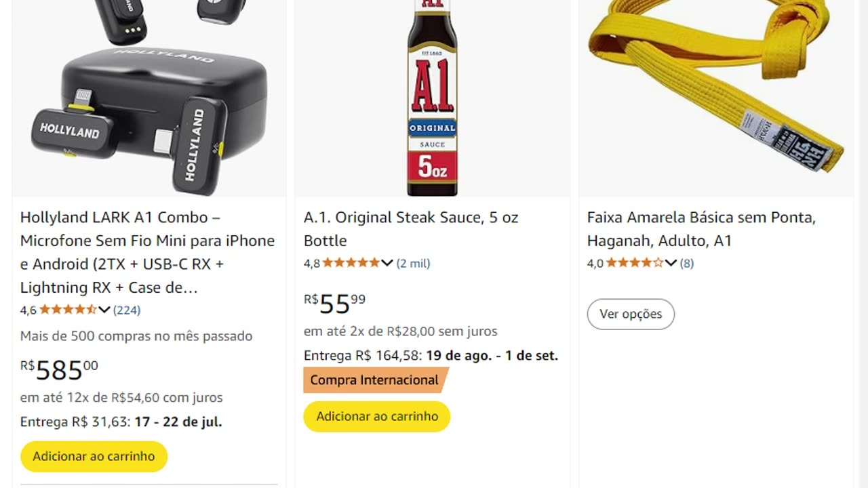
Task: Click the yellow belt 4.0 star rating
Action: (x=635, y=264)
